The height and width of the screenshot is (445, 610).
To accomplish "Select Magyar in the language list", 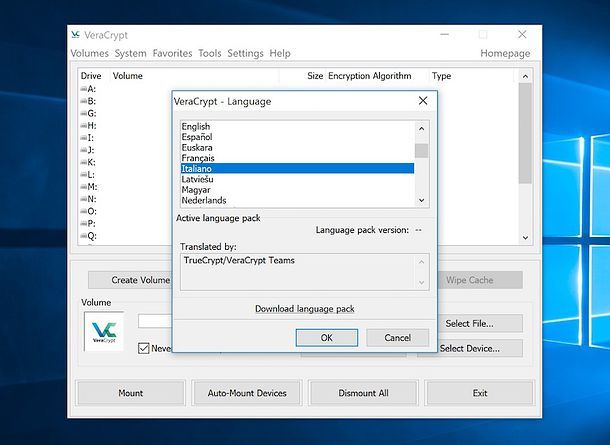I will [298, 190].
